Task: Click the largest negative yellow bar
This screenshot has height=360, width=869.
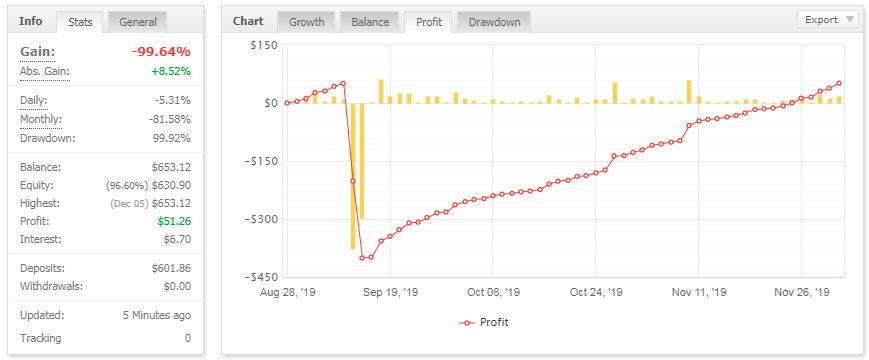Action: 353,176
